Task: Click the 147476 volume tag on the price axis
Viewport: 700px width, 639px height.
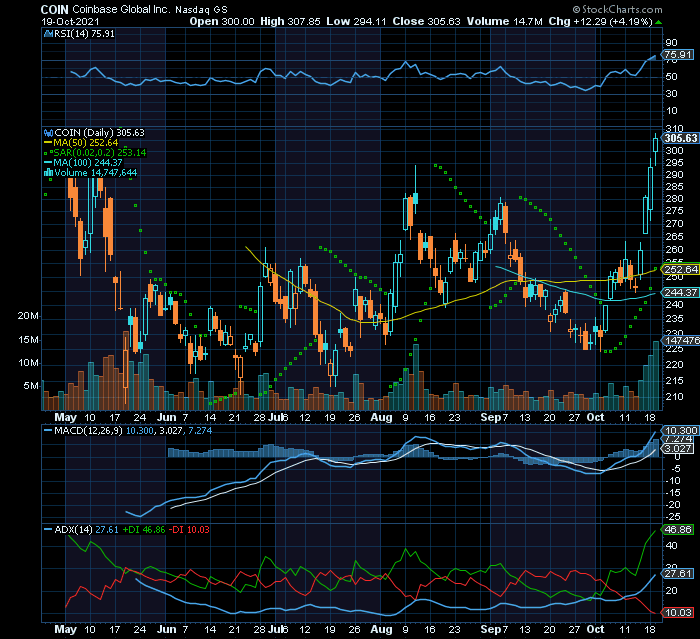Action: [x=681, y=340]
